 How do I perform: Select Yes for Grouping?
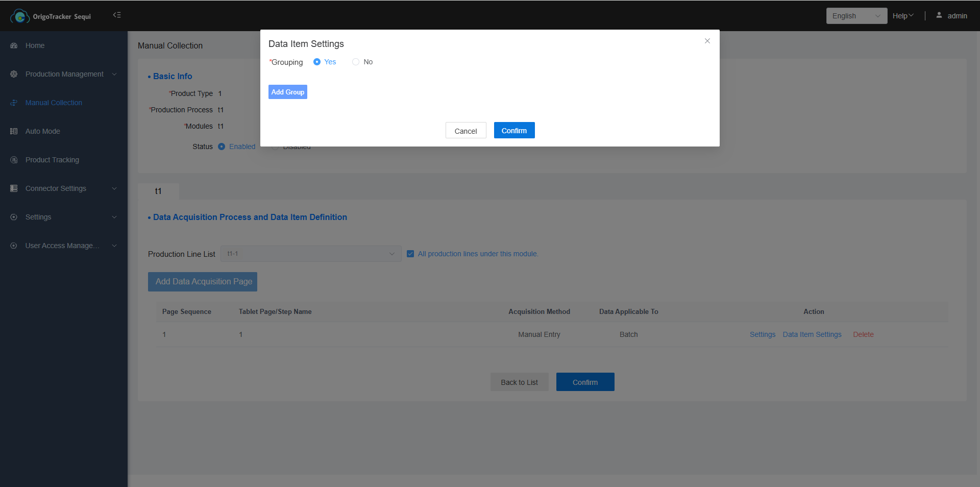click(x=317, y=62)
